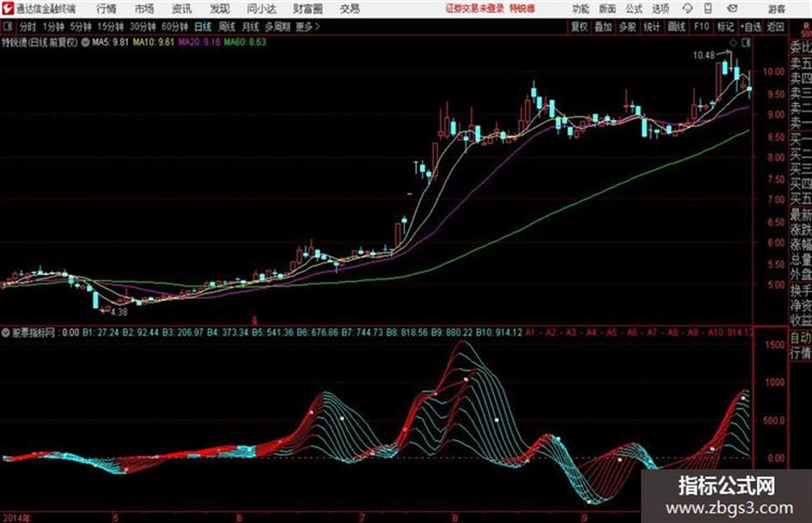Viewport: 812px width, 523px height.
Task: Expand 更多 period options
Action: click(x=308, y=27)
